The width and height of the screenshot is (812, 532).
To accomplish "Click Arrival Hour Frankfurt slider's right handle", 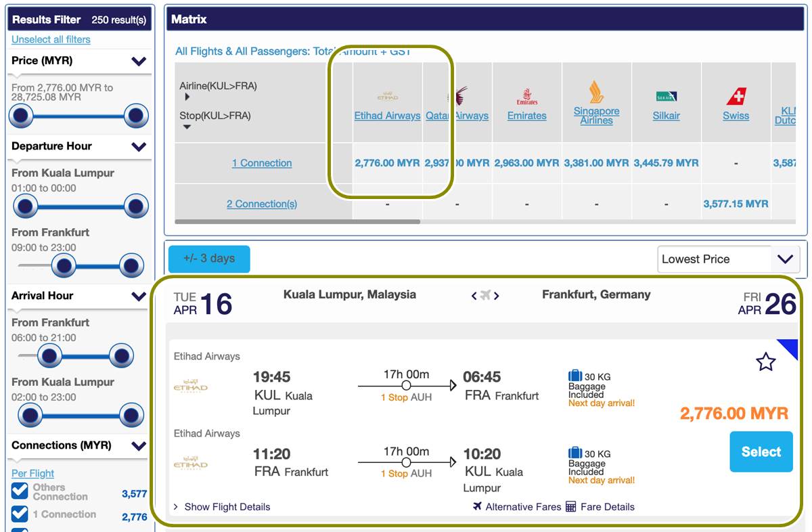I will click(x=121, y=355).
